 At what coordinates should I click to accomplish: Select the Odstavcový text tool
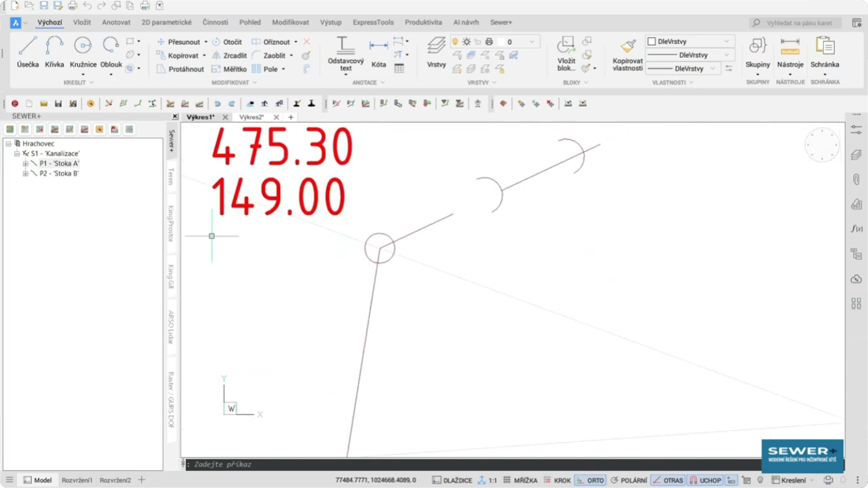click(x=345, y=52)
